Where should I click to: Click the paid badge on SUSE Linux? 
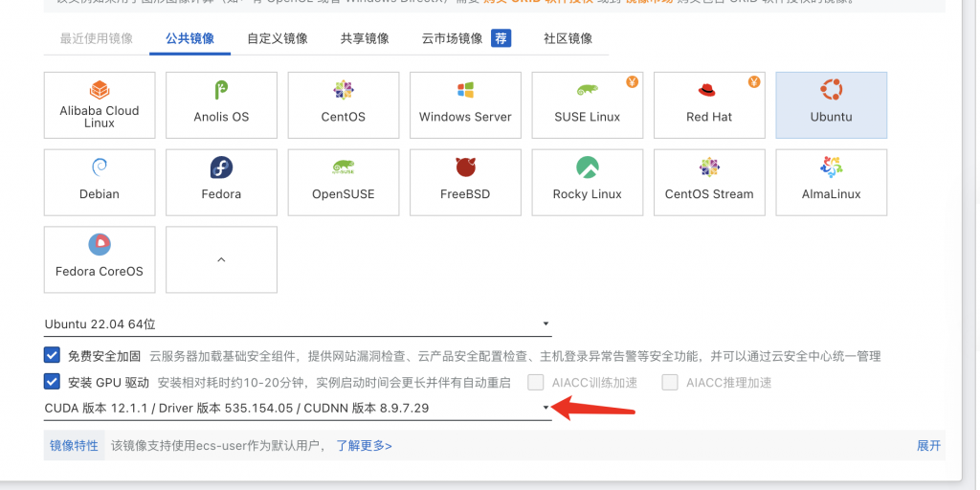pos(633,81)
